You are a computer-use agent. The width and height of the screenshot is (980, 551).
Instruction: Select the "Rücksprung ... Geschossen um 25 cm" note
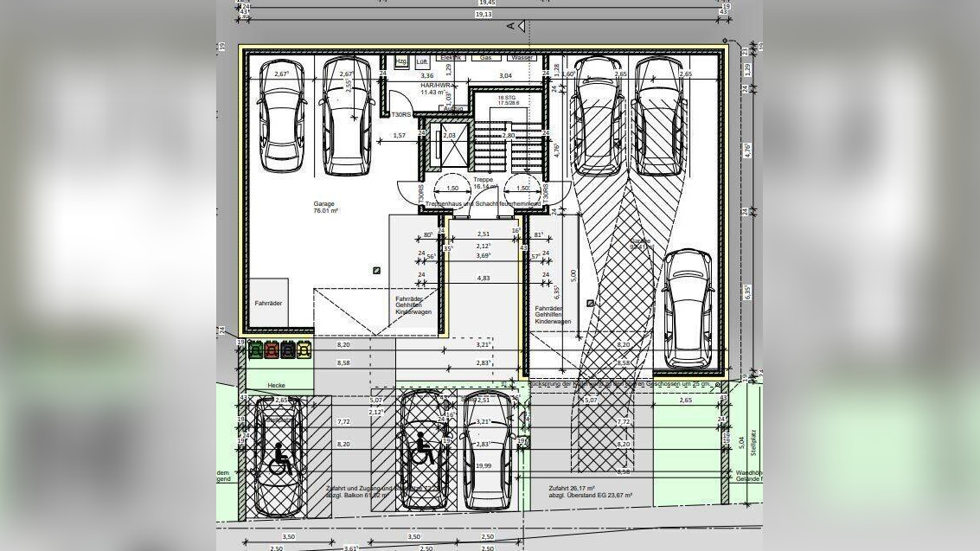click(620, 384)
